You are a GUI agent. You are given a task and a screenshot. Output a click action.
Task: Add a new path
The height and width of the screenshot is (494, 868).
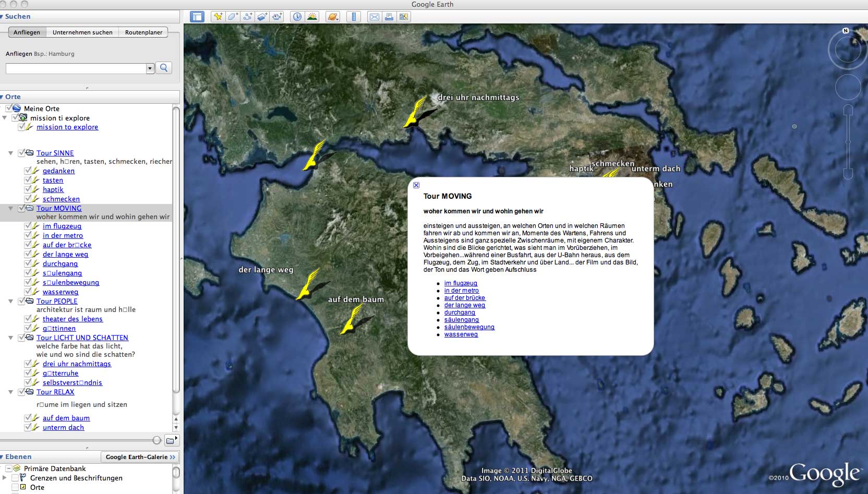click(247, 17)
